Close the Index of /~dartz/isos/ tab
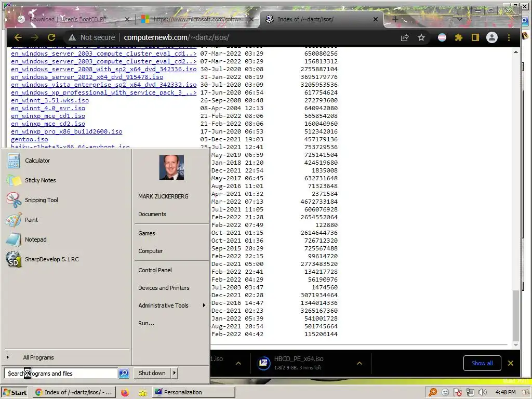532x399 pixels. (x=375, y=19)
